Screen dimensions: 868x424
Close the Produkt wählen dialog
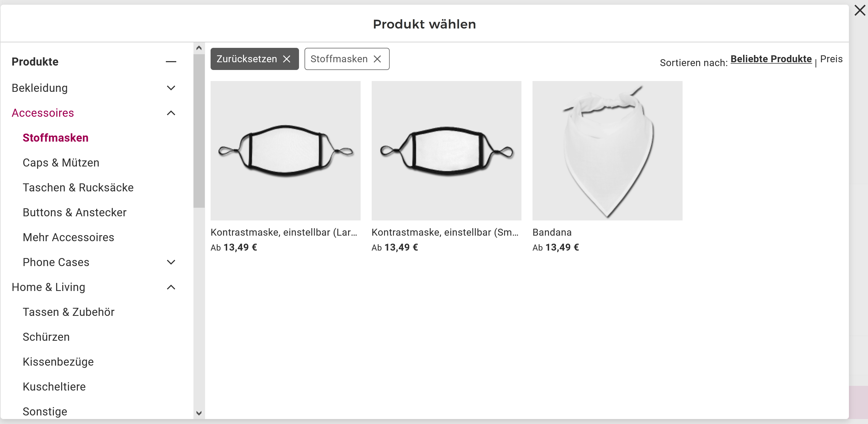860,11
